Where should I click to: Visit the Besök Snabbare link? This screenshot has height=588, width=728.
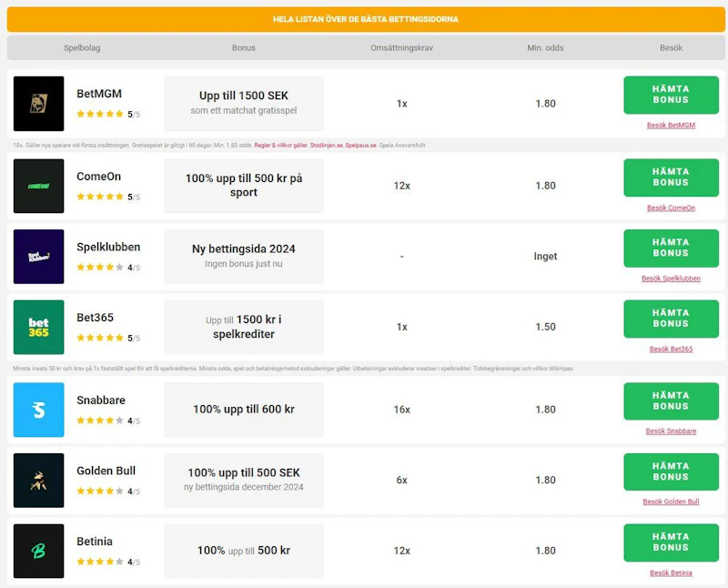(671, 431)
